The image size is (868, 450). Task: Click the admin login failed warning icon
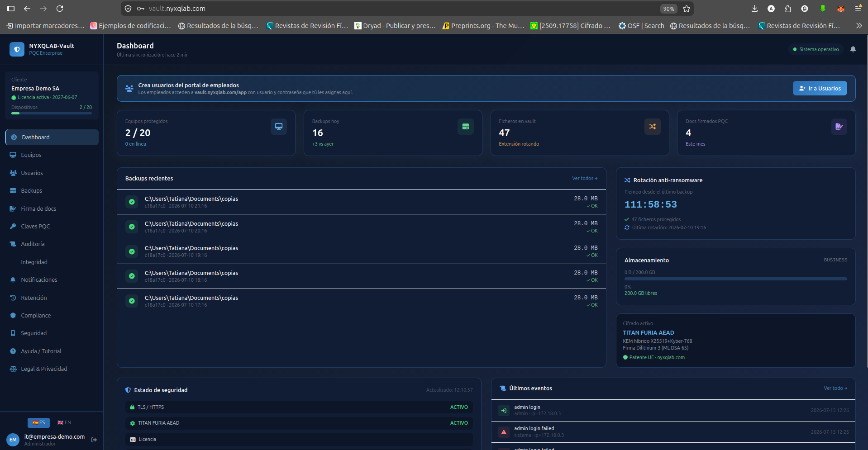pyautogui.click(x=504, y=432)
